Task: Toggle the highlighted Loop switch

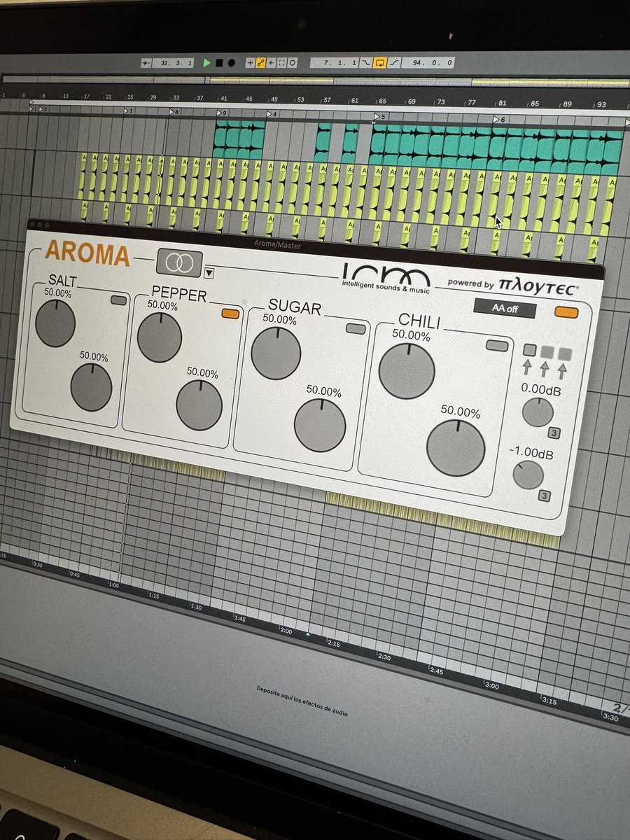Action: (379, 62)
